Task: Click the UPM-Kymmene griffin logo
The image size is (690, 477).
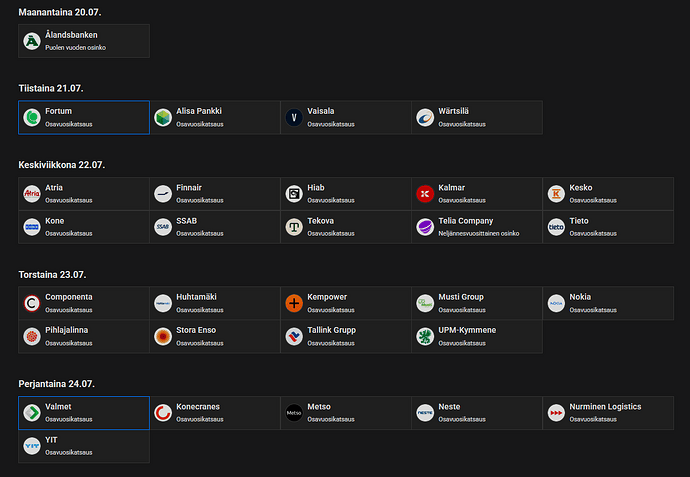Action: click(x=425, y=336)
